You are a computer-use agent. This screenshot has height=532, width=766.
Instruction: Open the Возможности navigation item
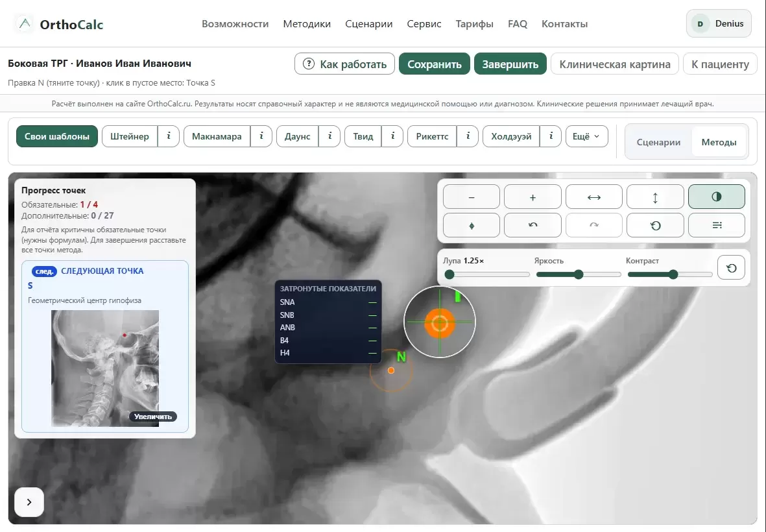point(235,23)
